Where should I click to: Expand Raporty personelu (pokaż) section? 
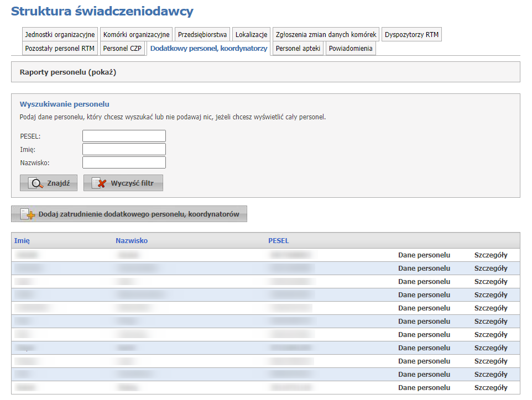67,72
